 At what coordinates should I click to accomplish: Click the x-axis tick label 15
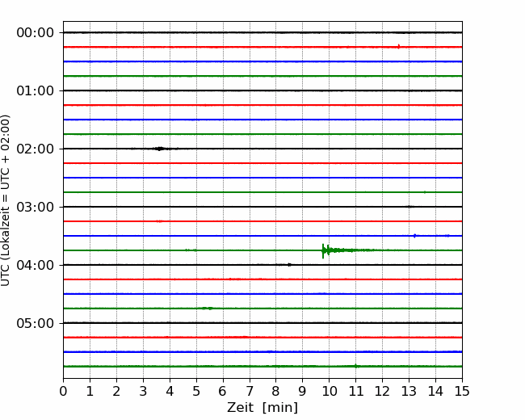pyautogui.click(x=462, y=391)
